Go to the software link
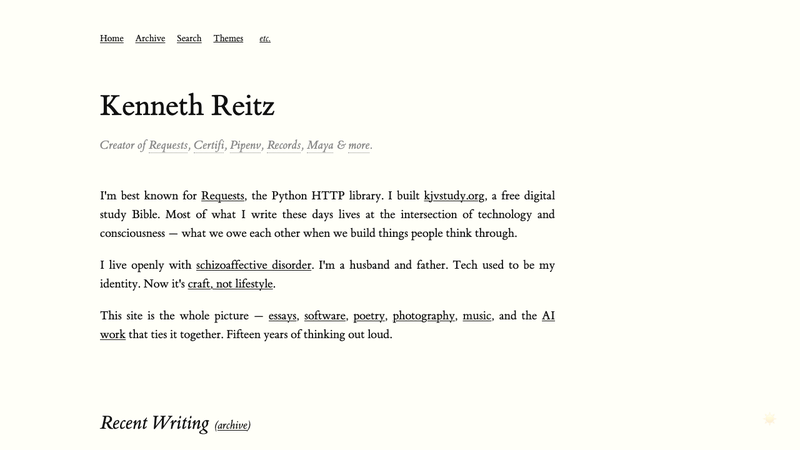 point(325,316)
